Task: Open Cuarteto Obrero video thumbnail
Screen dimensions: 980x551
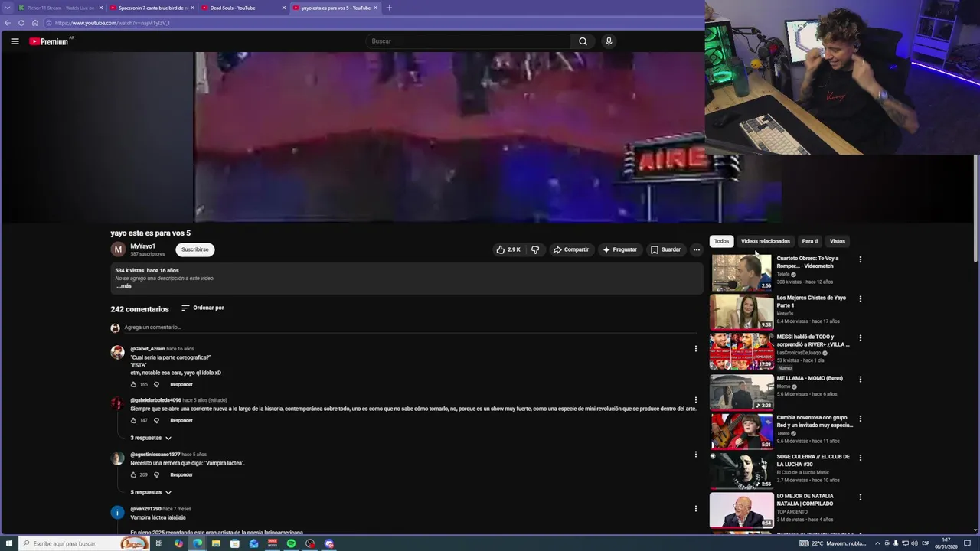Action: [741, 272]
